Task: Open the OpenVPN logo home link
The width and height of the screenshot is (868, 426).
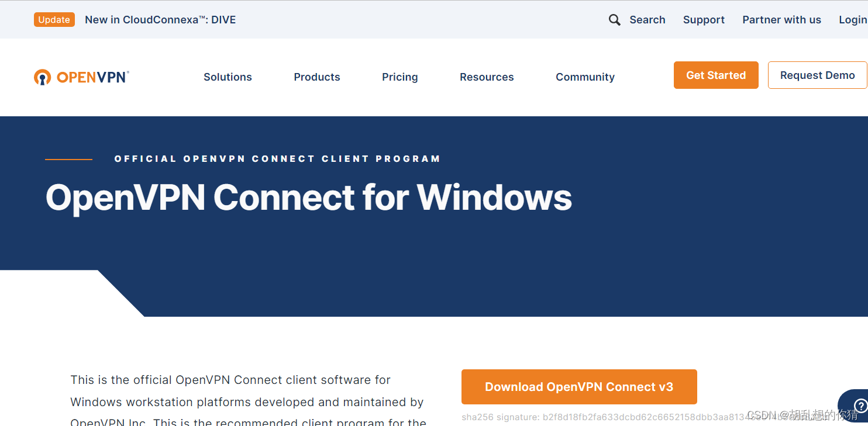Action: 81,77
